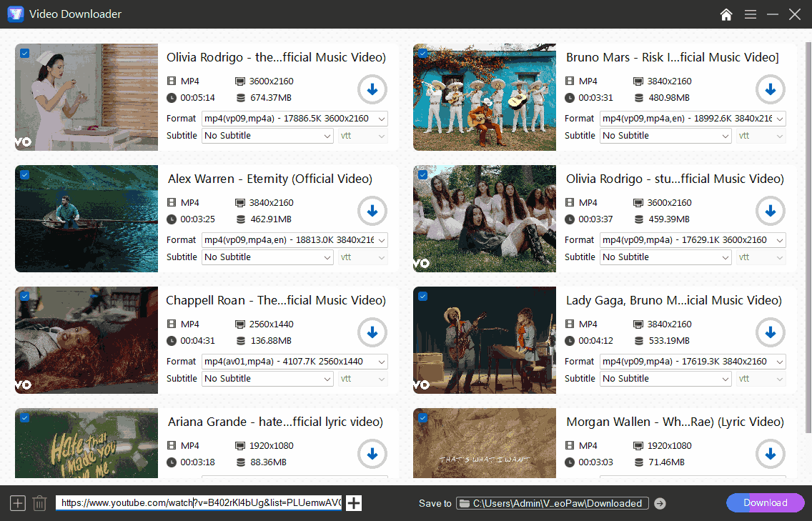The height and width of the screenshot is (521, 812).
Task: Open format dropdown showing 18813.0K
Action: pos(294,240)
